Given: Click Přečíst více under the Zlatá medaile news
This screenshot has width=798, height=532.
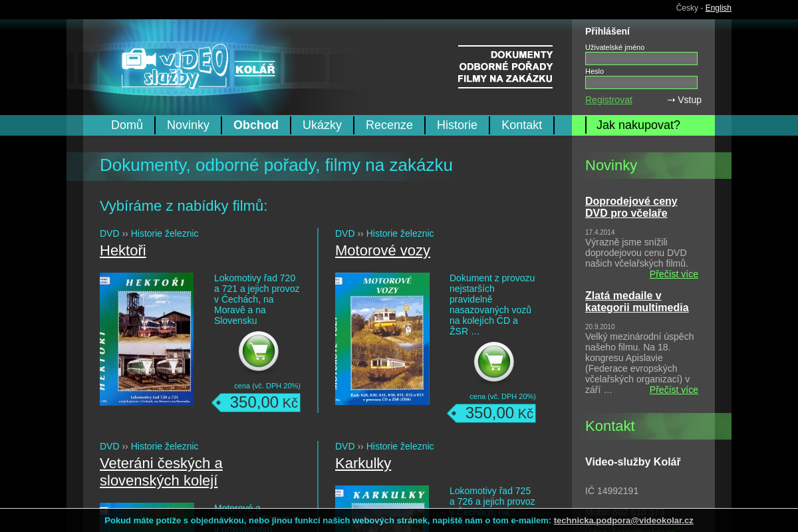Looking at the screenshot, I should [674, 390].
